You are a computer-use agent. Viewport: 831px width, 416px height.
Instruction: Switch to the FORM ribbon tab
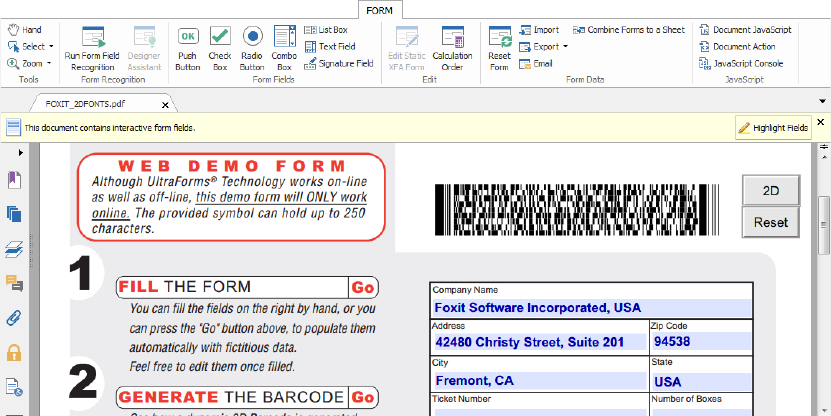point(379,10)
